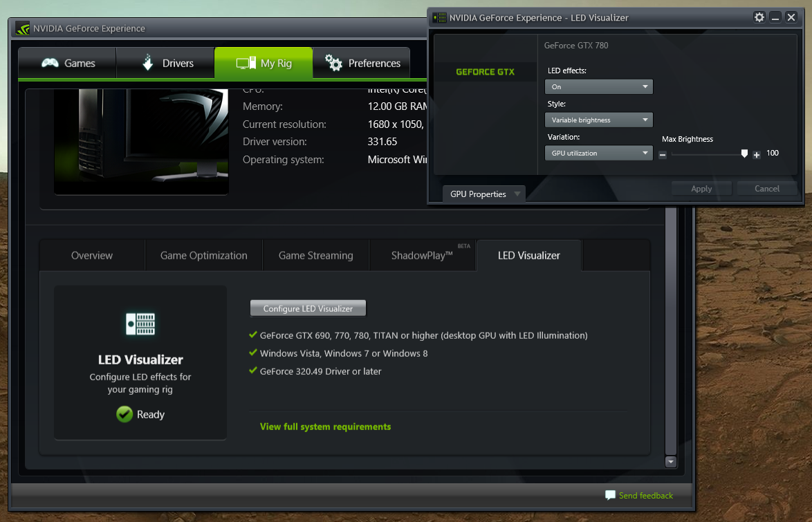Click the checkmark beside GeForce 320.49 Driver
Viewport: 812px width, 522px height.
click(253, 371)
